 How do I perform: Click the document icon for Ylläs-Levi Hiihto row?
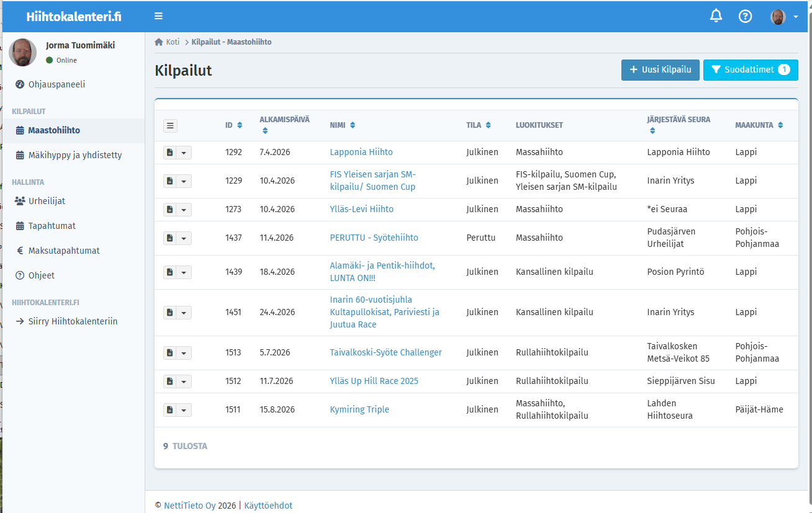tap(170, 210)
